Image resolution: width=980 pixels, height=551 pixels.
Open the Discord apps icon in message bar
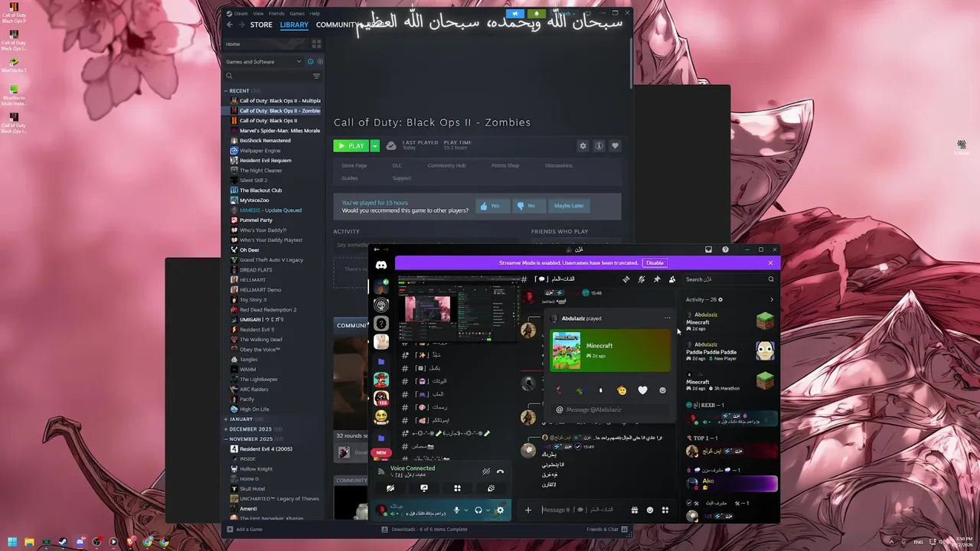tap(665, 510)
